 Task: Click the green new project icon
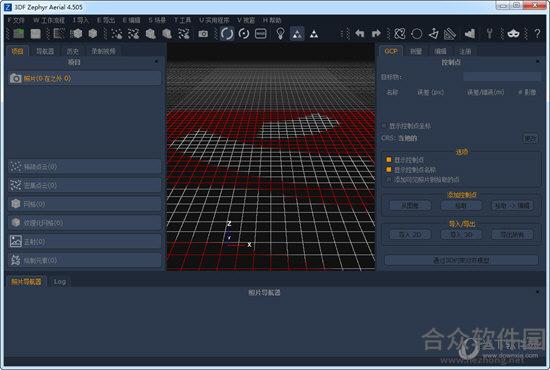pyautogui.click(x=19, y=34)
